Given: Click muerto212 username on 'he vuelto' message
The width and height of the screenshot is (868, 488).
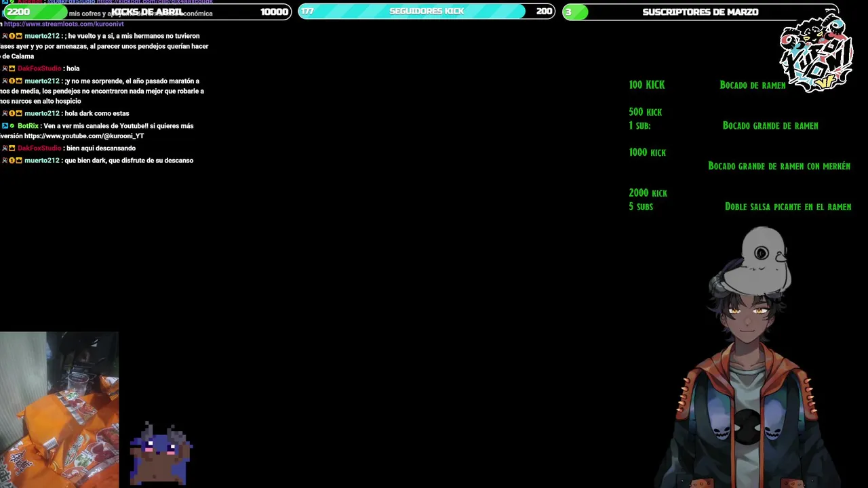Looking at the screenshot, I should [42, 36].
